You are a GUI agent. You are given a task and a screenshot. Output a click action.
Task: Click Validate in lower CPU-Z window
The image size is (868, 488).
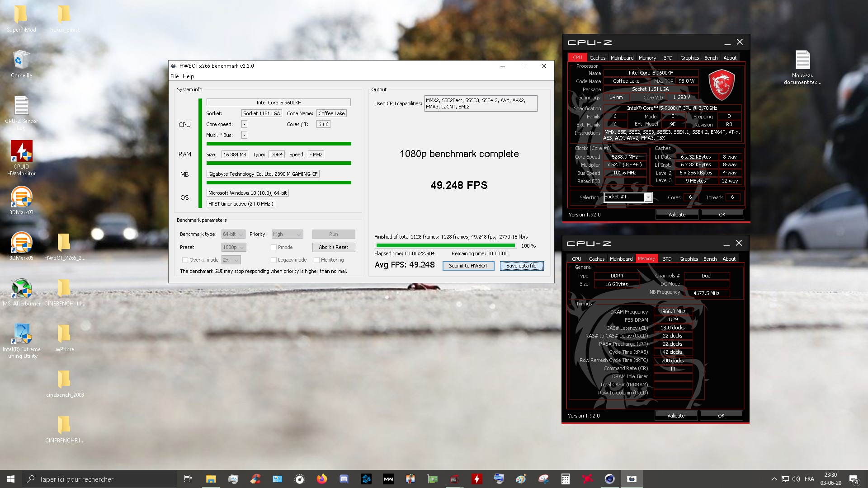676,416
